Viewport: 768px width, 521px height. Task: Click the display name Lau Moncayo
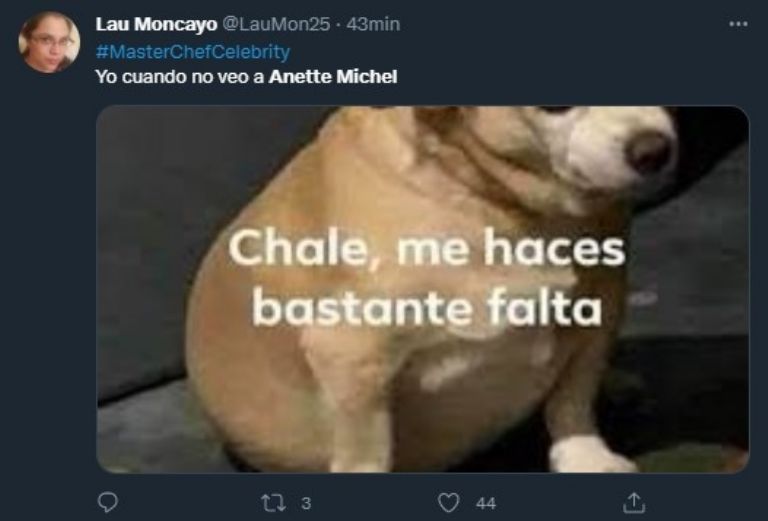click(156, 24)
